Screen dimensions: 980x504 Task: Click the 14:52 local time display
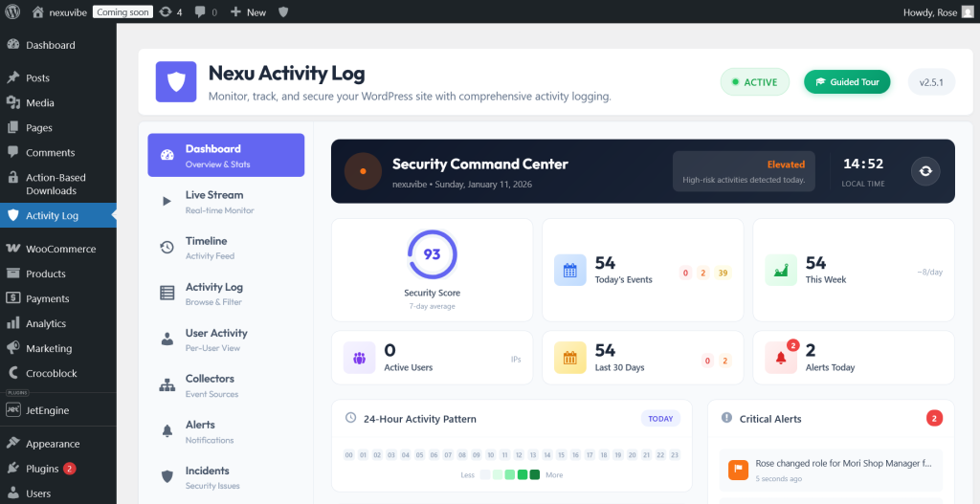pos(863,164)
